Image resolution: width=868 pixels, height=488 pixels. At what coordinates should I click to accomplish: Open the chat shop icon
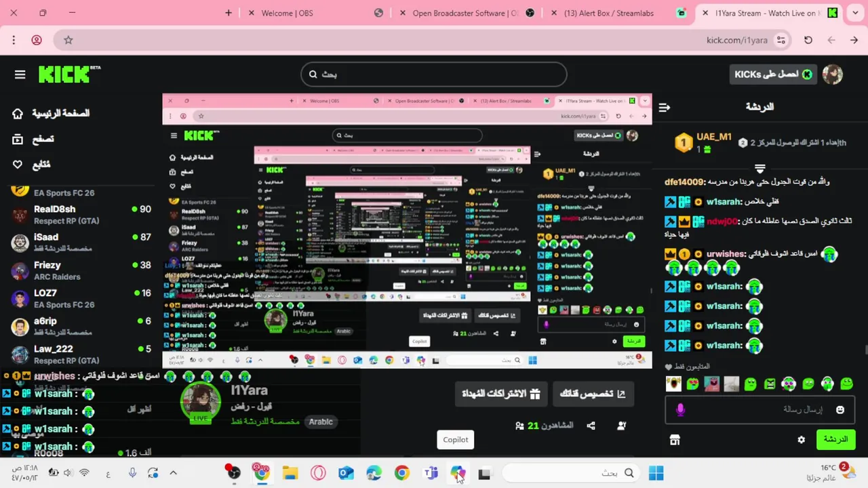point(675,440)
